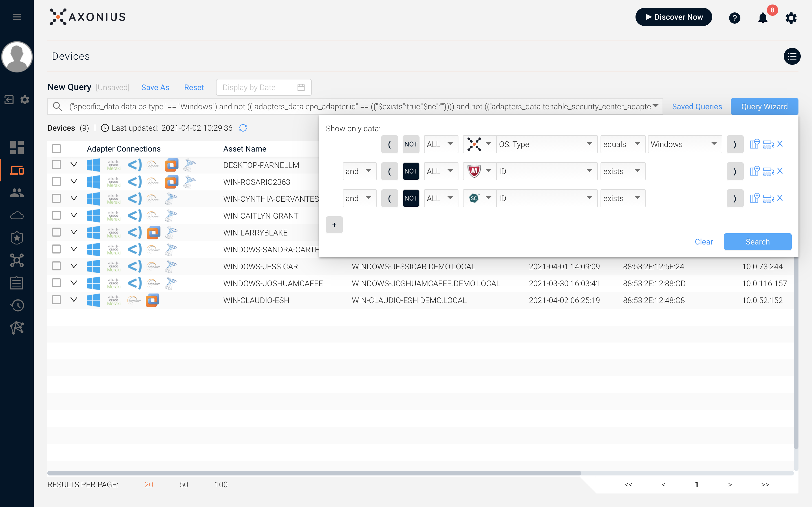Check the DESKTOP-PARNELLM row checkbox
The image size is (812, 507).
click(56, 165)
